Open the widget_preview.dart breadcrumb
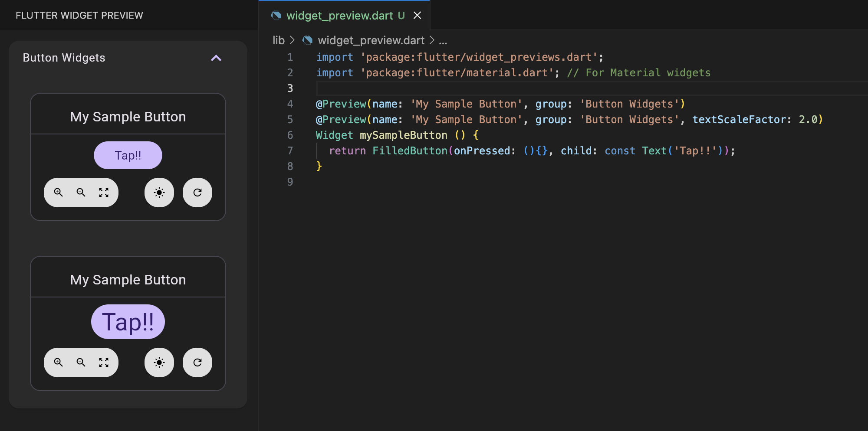Screen dimensions: 868x431 click(x=371, y=40)
